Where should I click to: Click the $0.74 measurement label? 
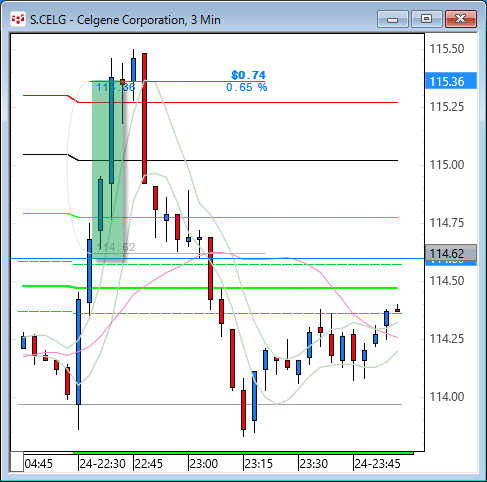248,75
